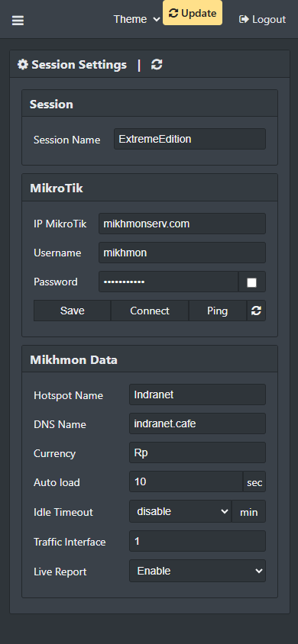The width and height of the screenshot is (298, 644).
Task: Toggle the show password checkbox
Action: click(251, 282)
